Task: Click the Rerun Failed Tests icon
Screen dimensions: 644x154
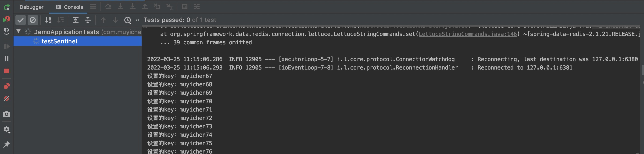Action: 7,19
